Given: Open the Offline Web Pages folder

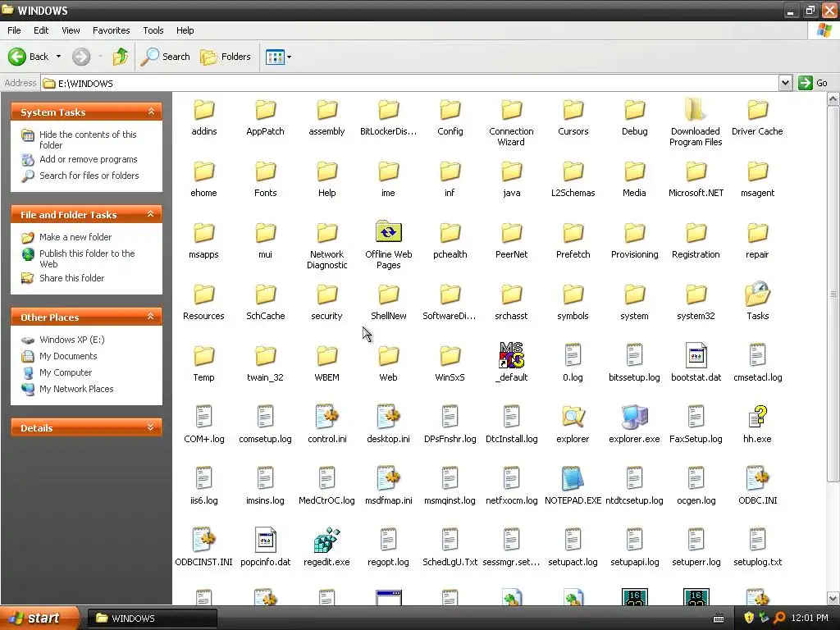Looking at the screenshot, I should [388, 232].
